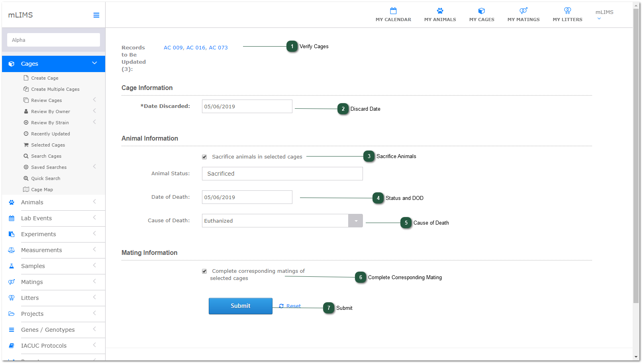Open the AC 009 cage record link

174,47
